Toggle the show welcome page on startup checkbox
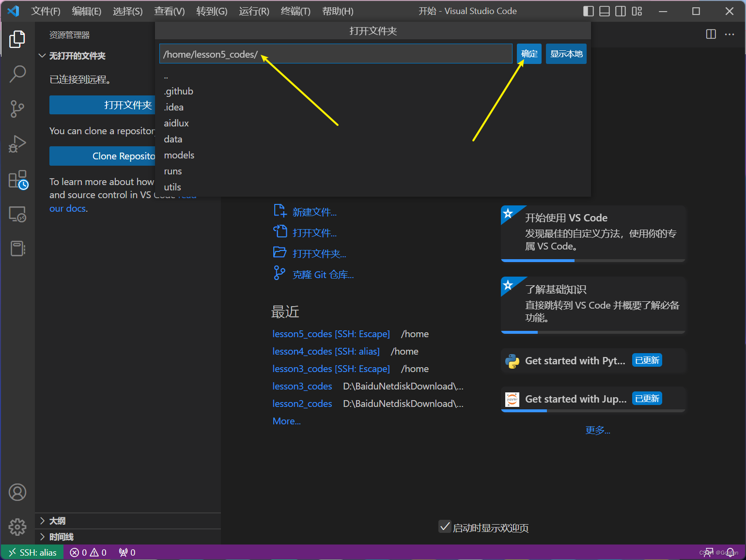 pyautogui.click(x=445, y=527)
